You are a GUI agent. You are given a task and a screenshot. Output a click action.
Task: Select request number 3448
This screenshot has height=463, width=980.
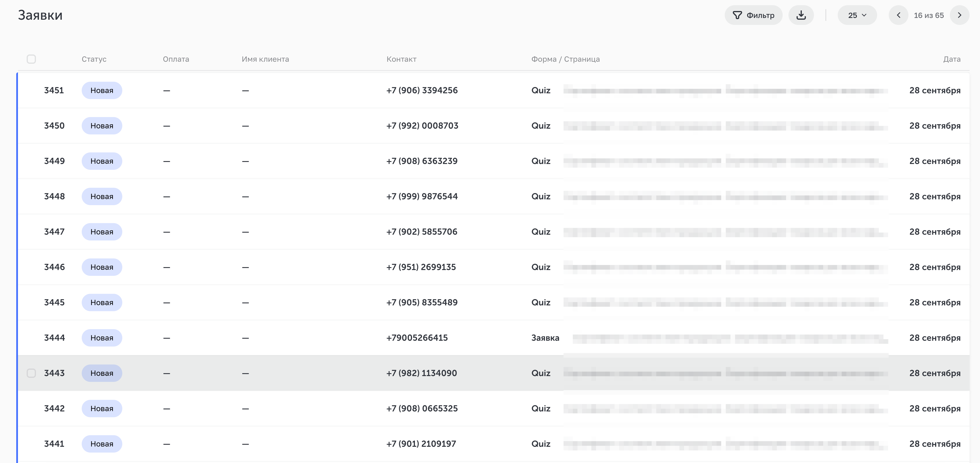click(x=54, y=196)
